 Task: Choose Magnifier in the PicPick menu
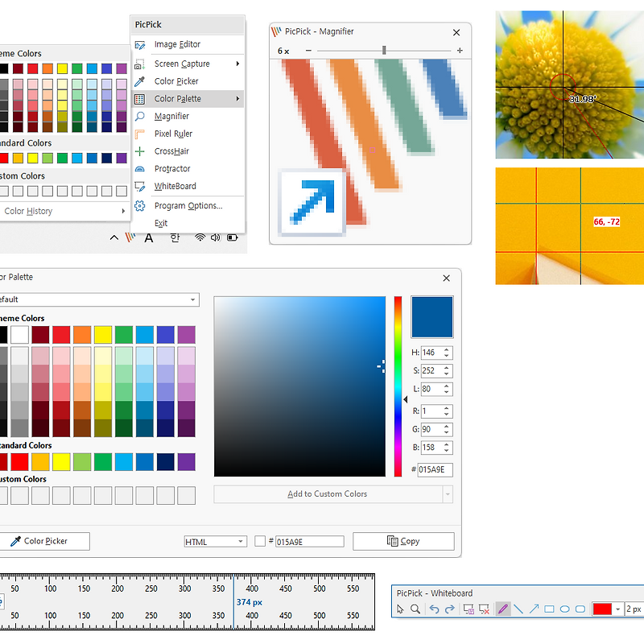(x=188, y=116)
